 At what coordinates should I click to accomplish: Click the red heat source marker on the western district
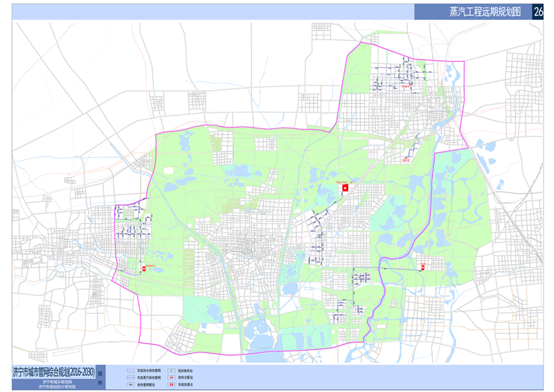point(144,269)
